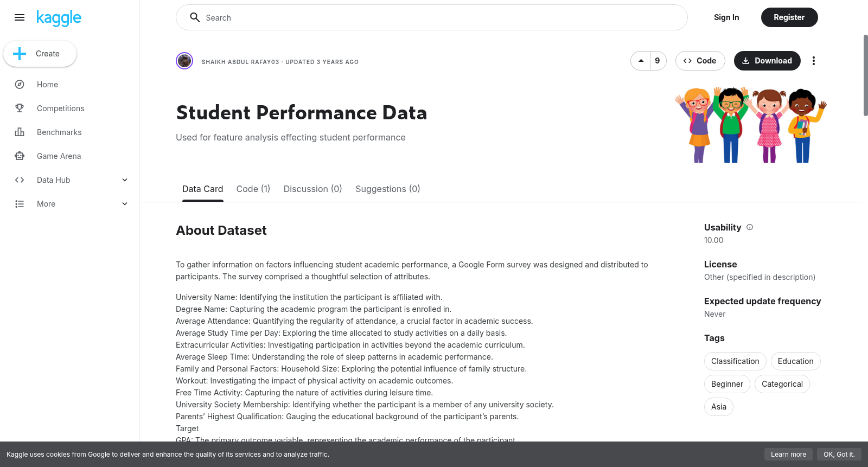Image resolution: width=868 pixels, height=467 pixels.
Task: Switch to the Code (1) tab
Action: [x=253, y=189]
